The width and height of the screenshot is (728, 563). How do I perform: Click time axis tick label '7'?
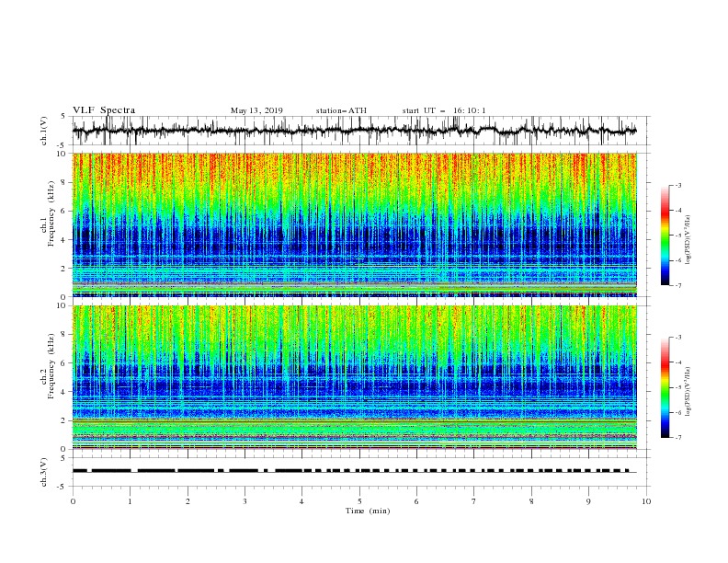[474, 501]
